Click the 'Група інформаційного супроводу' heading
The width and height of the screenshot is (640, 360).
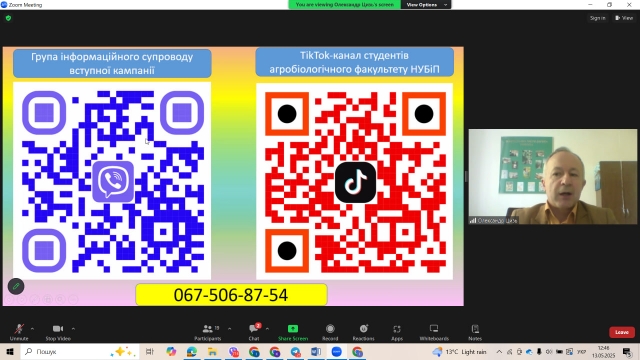click(x=112, y=63)
